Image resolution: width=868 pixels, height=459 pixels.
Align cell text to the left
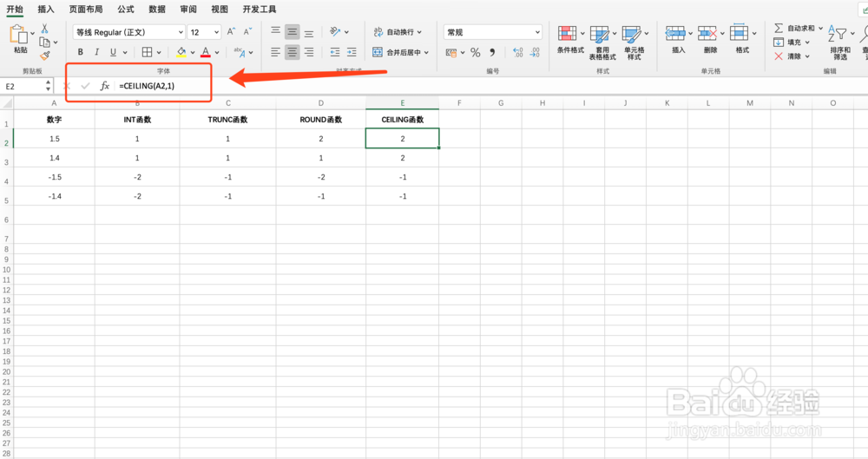coord(276,52)
